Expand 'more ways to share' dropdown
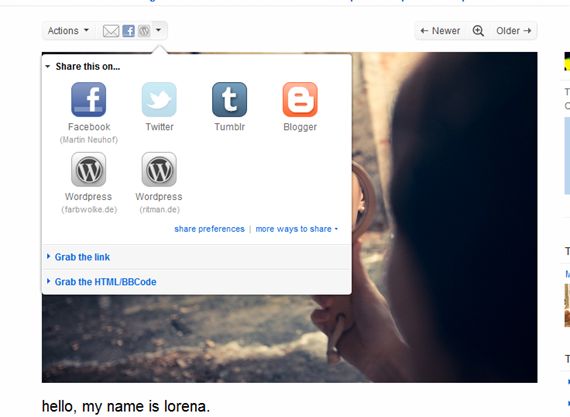This screenshot has height=417, width=570. (297, 229)
